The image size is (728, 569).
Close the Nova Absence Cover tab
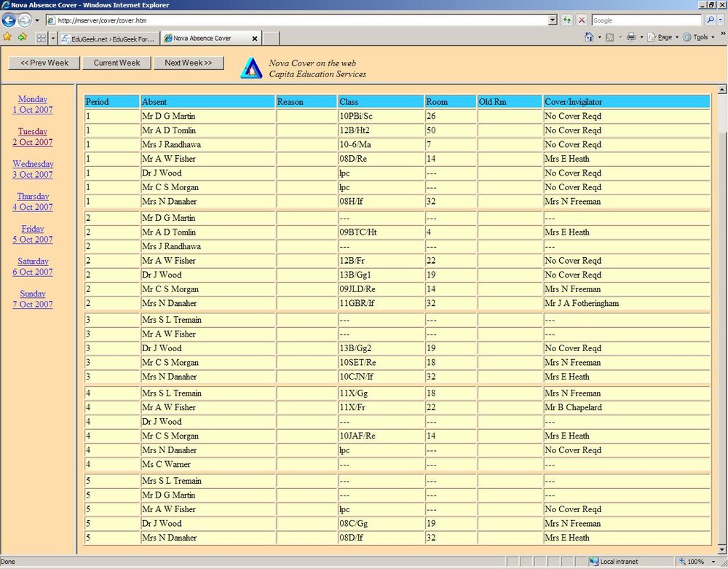[x=254, y=39]
